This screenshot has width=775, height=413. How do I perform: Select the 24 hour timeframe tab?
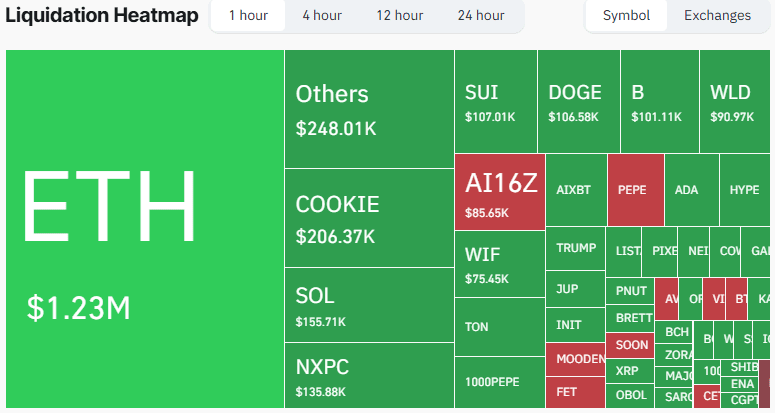click(x=481, y=16)
